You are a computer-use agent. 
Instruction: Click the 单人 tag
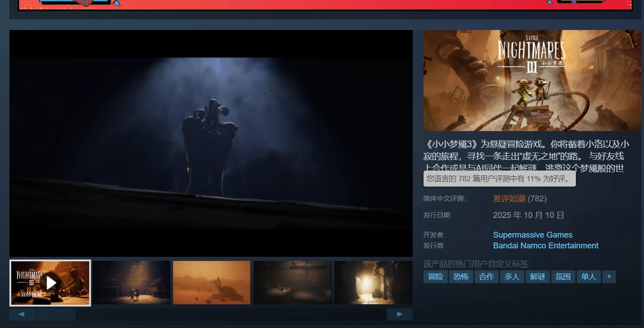coord(588,277)
